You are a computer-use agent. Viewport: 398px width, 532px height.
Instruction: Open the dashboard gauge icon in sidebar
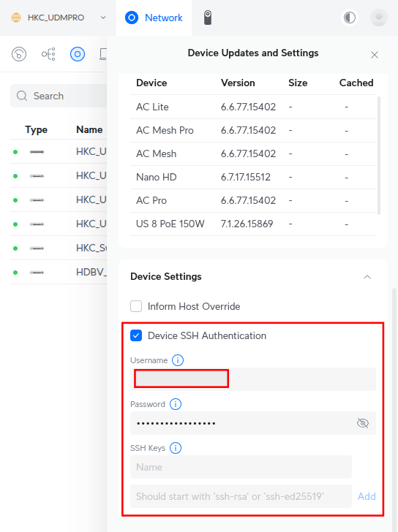click(x=19, y=54)
